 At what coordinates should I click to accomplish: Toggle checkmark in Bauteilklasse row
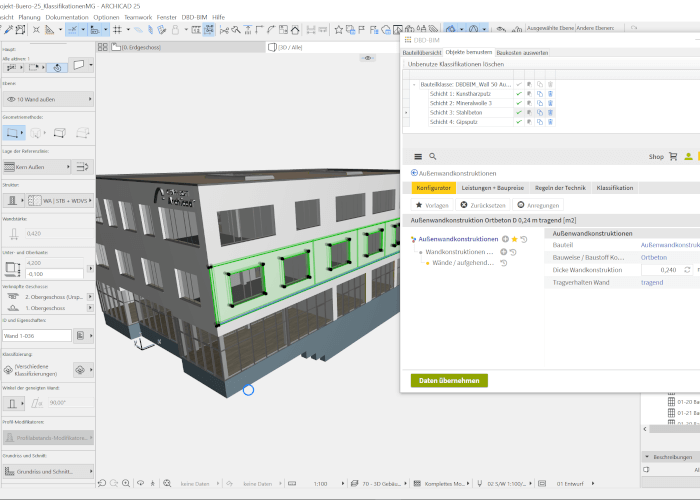[519, 84]
